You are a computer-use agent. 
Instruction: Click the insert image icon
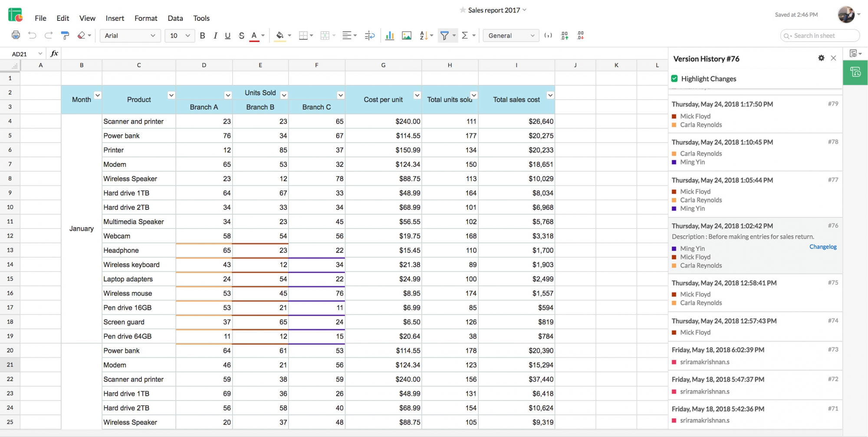406,36
